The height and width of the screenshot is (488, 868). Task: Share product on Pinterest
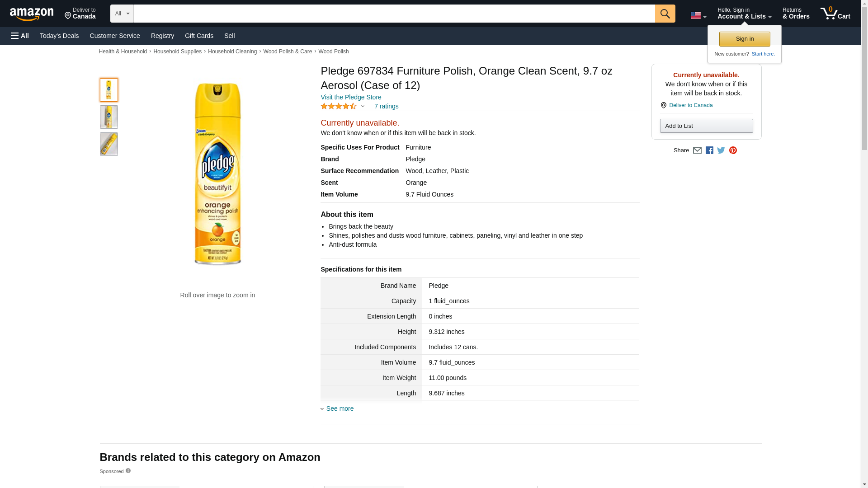coord(733,150)
